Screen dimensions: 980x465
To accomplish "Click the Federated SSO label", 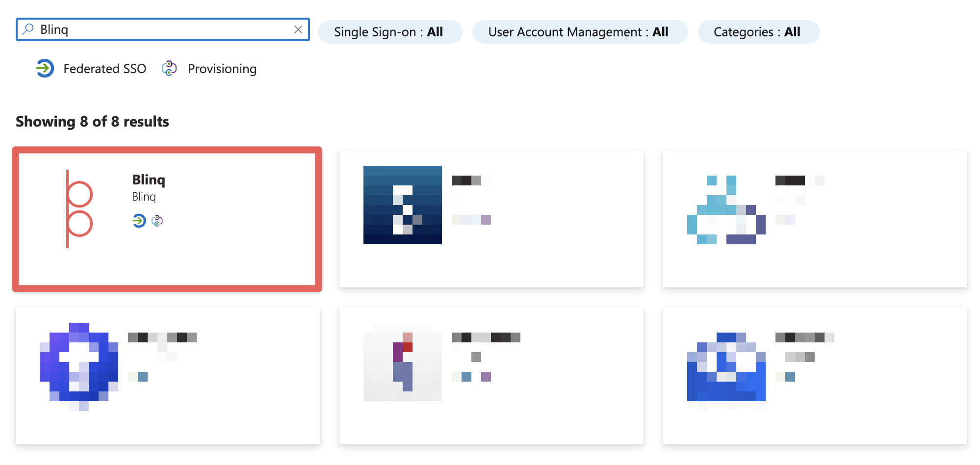I will [105, 69].
